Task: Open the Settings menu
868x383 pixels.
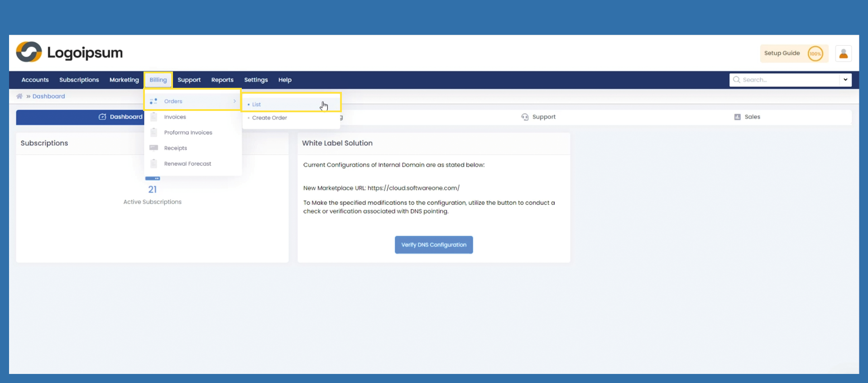Action: (x=256, y=80)
